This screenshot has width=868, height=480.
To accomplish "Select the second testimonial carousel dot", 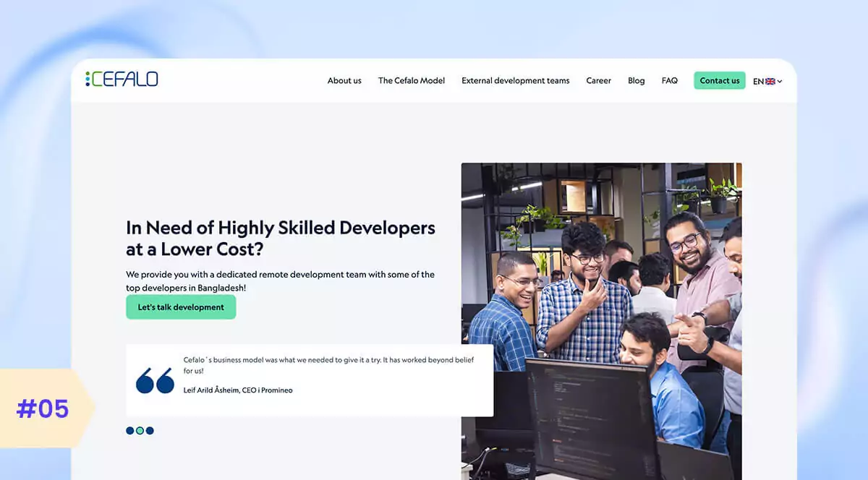I will 140,431.
